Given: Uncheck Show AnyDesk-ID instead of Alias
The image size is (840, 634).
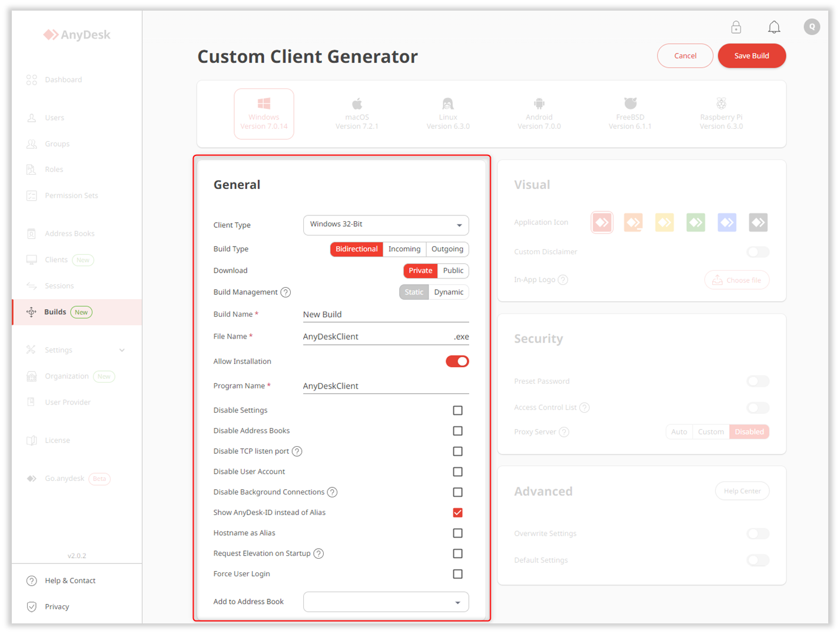Looking at the screenshot, I should pyautogui.click(x=457, y=513).
